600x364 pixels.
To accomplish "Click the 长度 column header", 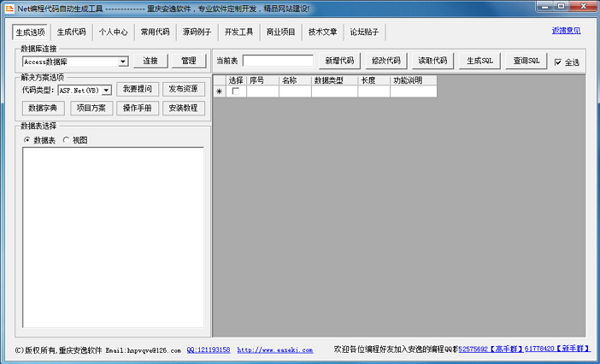I will (374, 80).
